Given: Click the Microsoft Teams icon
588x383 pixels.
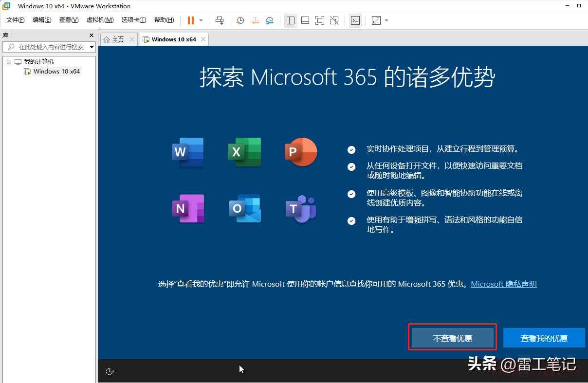Looking at the screenshot, I should 301,208.
